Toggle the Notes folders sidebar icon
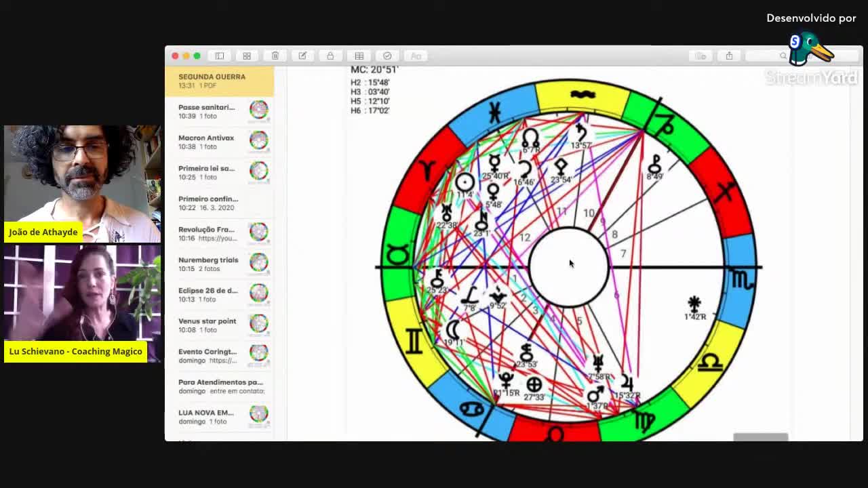The height and width of the screenshot is (488, 868). click(220, 56)
